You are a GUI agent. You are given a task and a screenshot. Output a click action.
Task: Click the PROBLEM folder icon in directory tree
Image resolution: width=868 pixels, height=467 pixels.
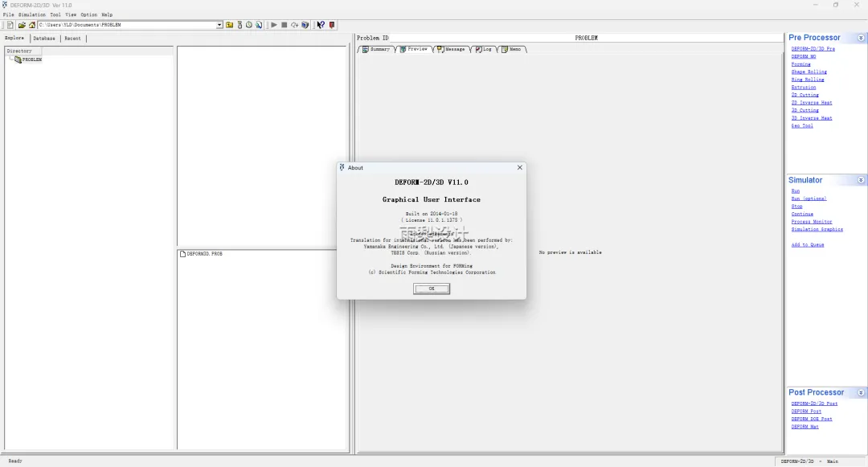(x=18, y=59)
